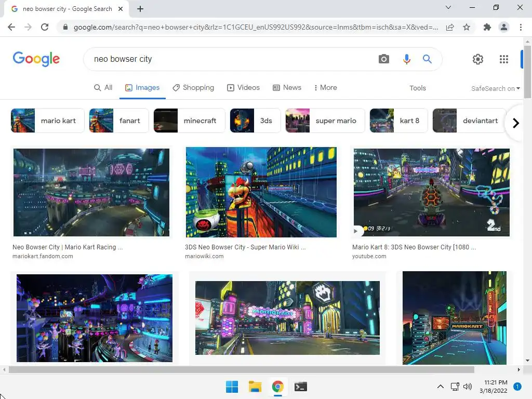The height and width of the screenshot is (399, 532).
Task: Click the Chrome taskbar icon
Action: click(277, 387)
